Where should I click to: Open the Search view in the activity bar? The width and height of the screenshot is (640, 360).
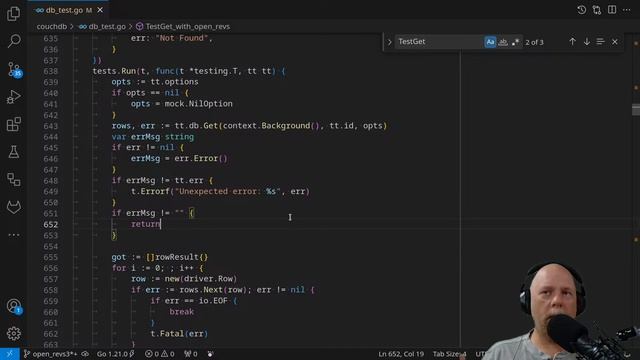point(14,41)
